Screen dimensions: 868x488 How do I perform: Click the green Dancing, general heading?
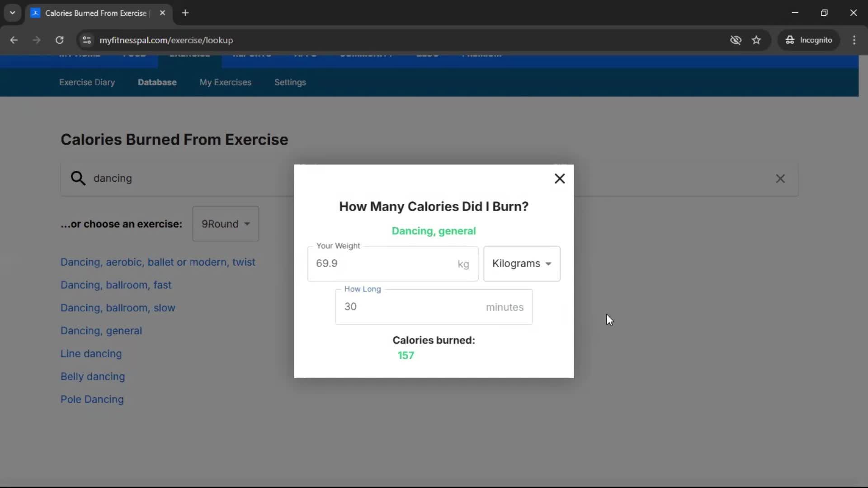pyautogui.click(x=434, y=231)
